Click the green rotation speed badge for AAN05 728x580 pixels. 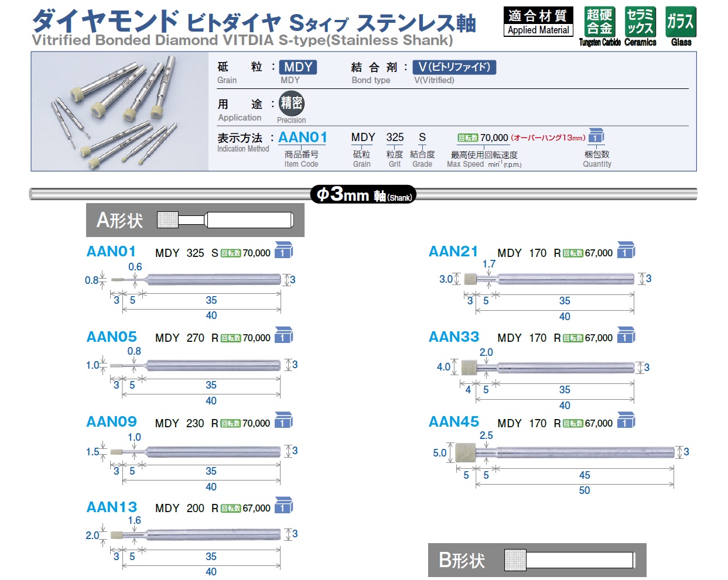(x=231, y=338)
